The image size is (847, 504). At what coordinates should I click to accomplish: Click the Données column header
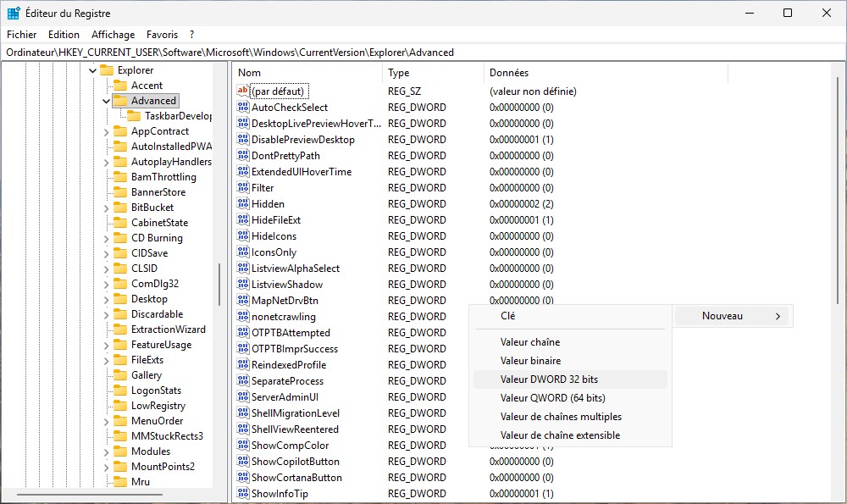[508, 73]
